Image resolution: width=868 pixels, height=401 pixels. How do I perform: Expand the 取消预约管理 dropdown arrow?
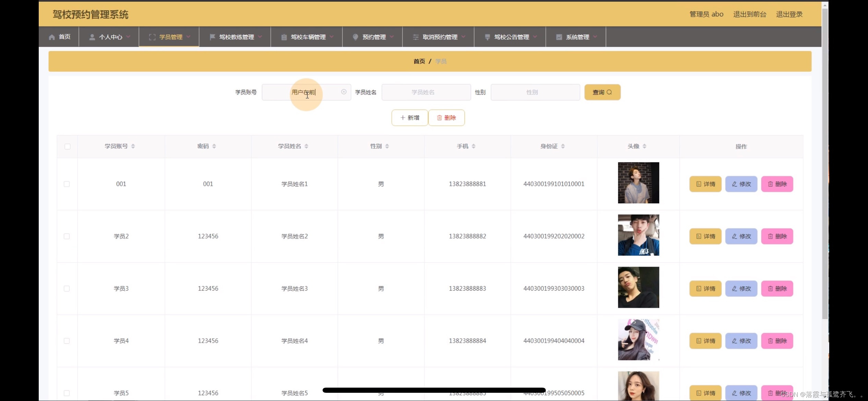click(463, 37)
